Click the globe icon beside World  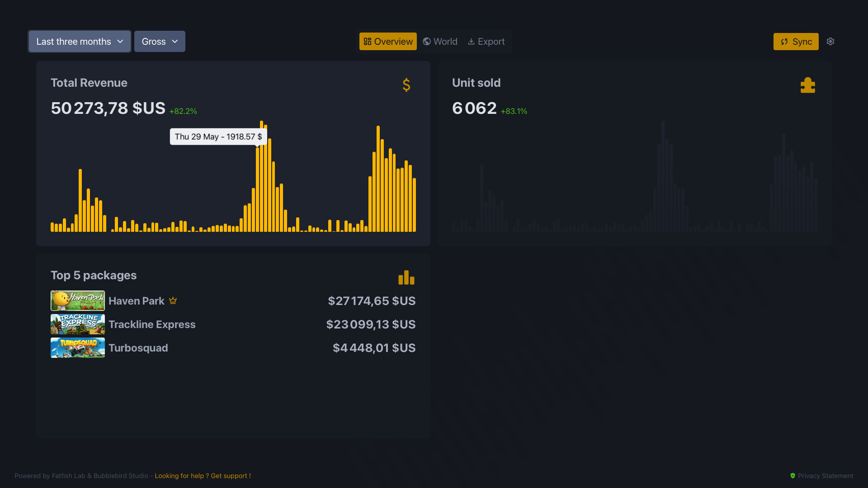pyautogui.click(x=426, y=41)
